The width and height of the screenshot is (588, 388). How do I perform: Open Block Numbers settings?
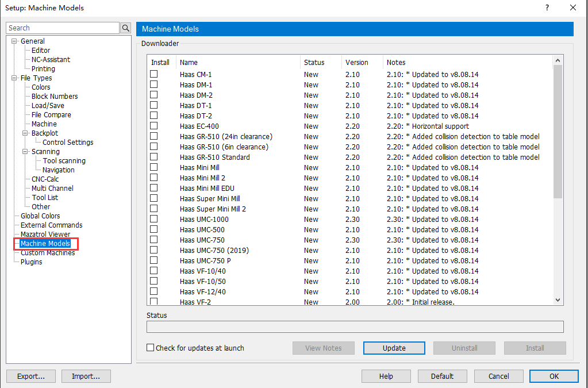point(55,97)
